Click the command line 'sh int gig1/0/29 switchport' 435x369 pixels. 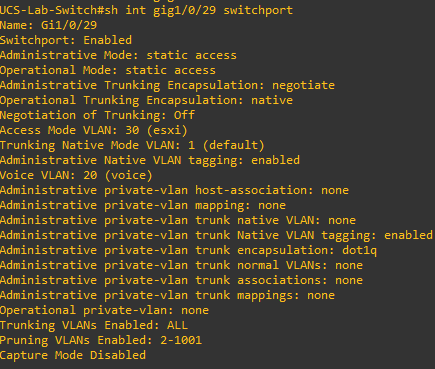pos(199,10)
